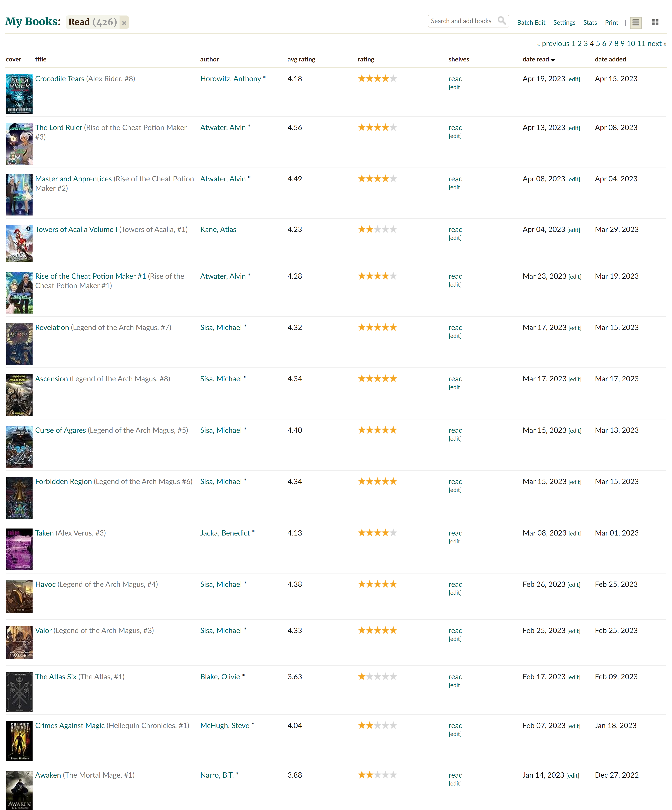This screenshot has height=810, width=672.
Task: Sort by avg rating column
Action: pyautogui.click(x=301, y=59)
